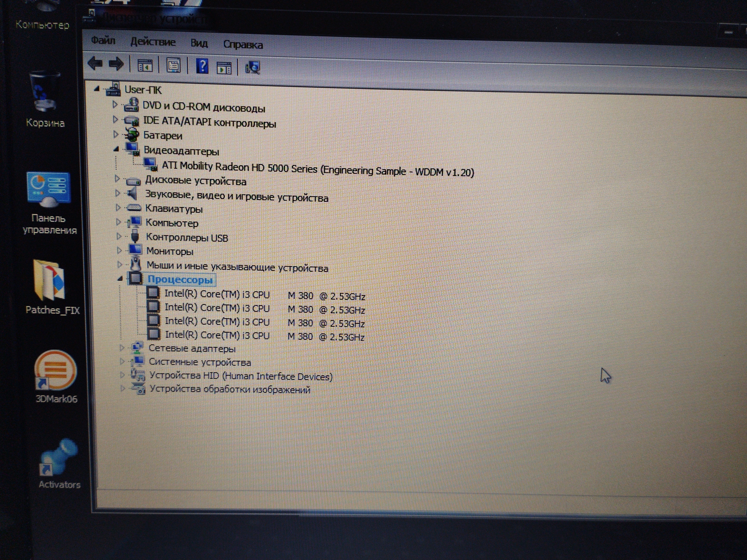
Task: Expand Устройства обработки изображений node
Action: (x=123, y=388)
